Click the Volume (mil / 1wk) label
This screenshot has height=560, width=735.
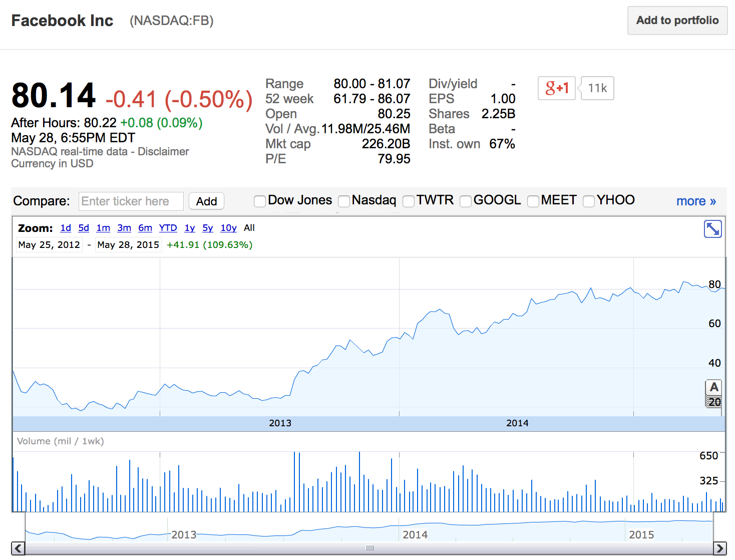[x=61, y=441]
